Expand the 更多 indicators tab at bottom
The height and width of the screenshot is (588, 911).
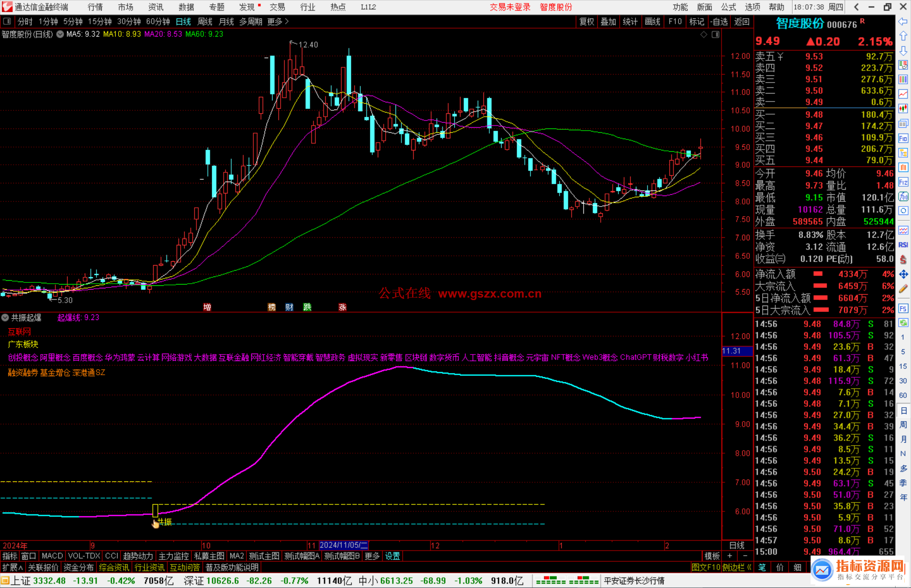tap(372, 556)
